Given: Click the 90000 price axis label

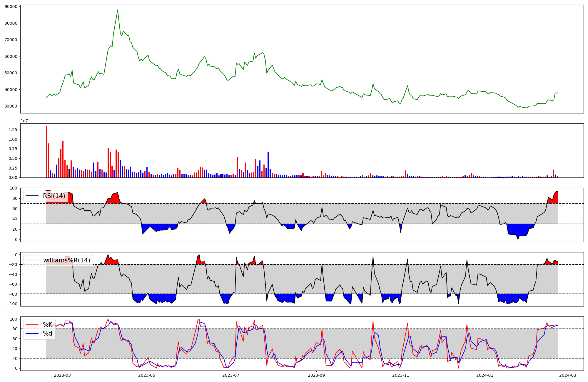Looking at the screenshot, I should (11, 6).
